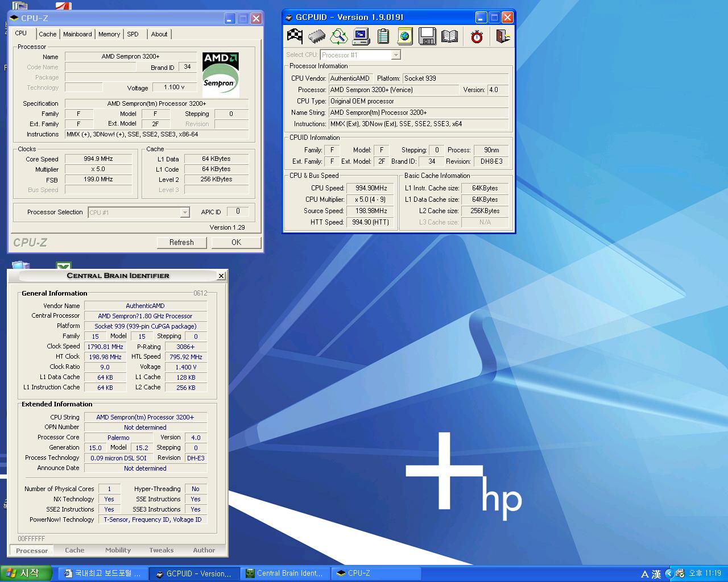
Task: Click the FSB value '199.0 MHz'
Action: click(98, 180)
